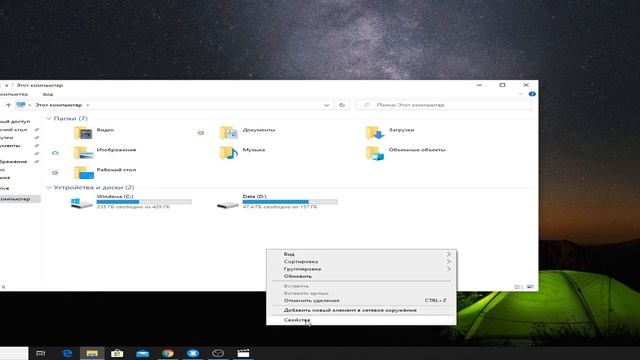640x360 pixels.
Task: Expand the Сортировка submenu arrow
Action: point(449,261)
